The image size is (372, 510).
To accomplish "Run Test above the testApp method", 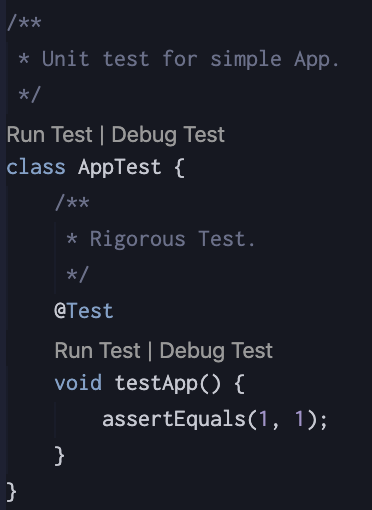I will pos(97,351).
